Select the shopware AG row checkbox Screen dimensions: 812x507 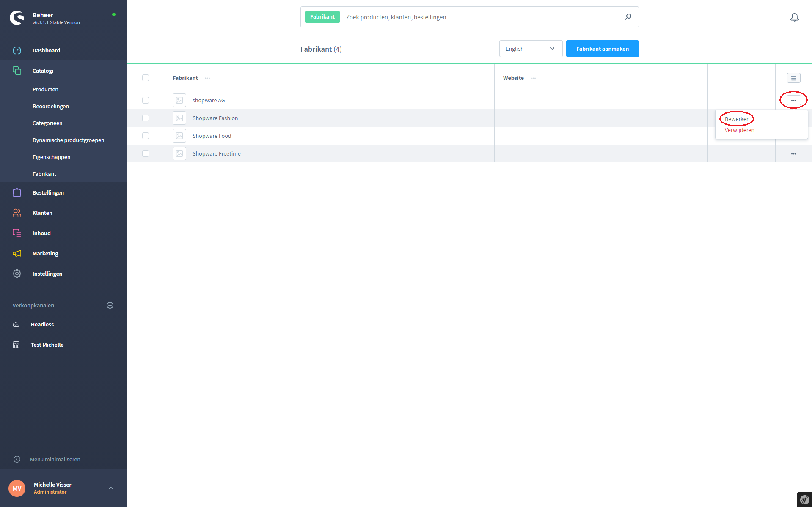(x=146, y=100)
